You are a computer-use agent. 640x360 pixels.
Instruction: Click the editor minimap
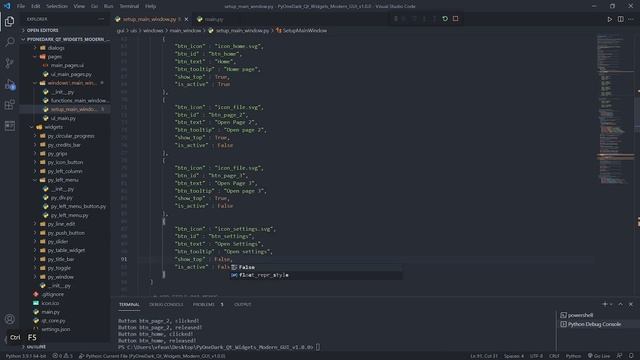point(615,110)
